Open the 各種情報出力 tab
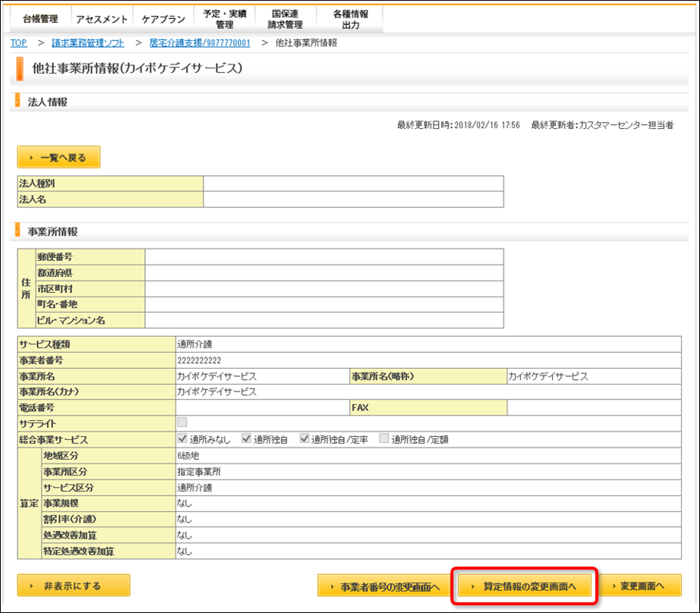Image resolution: width=700 pixels, height=613 pixels. (x=351, y=19)
